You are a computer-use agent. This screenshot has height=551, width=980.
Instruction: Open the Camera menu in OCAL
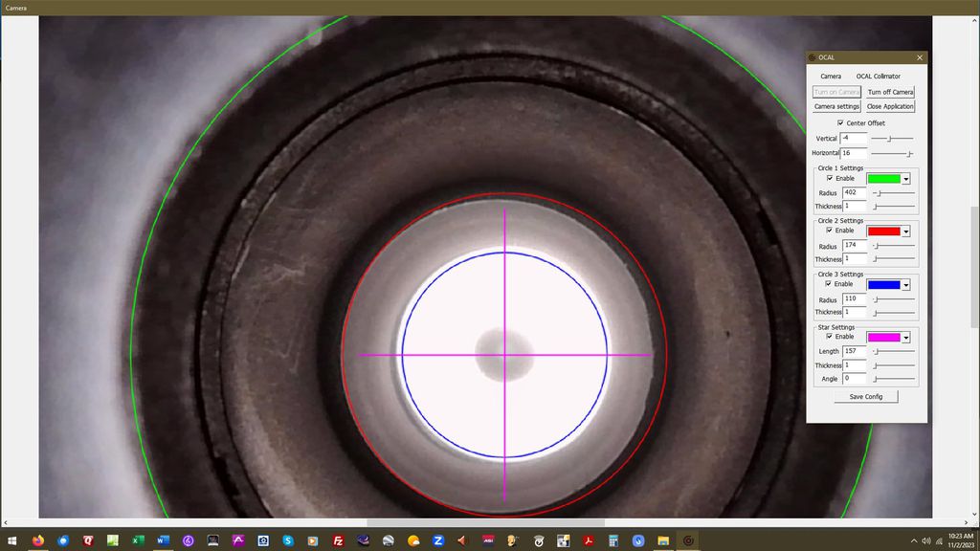point(831,77)
